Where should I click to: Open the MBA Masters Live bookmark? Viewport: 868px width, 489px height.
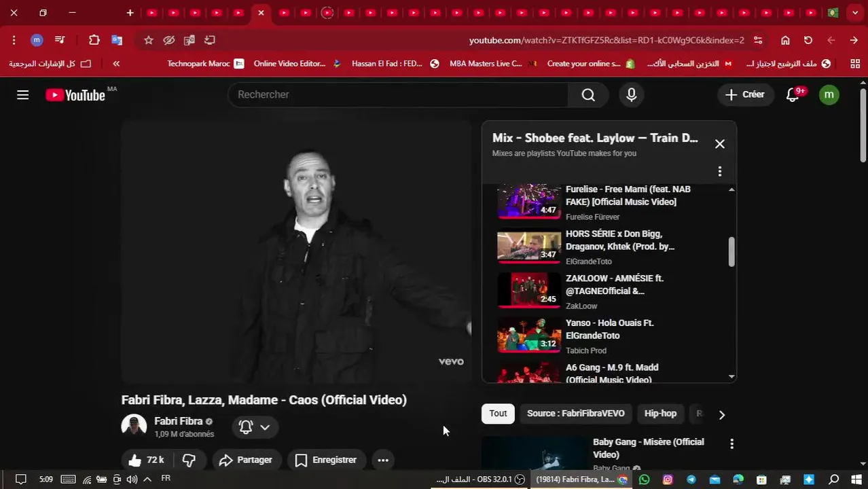[x=492, y=64]
